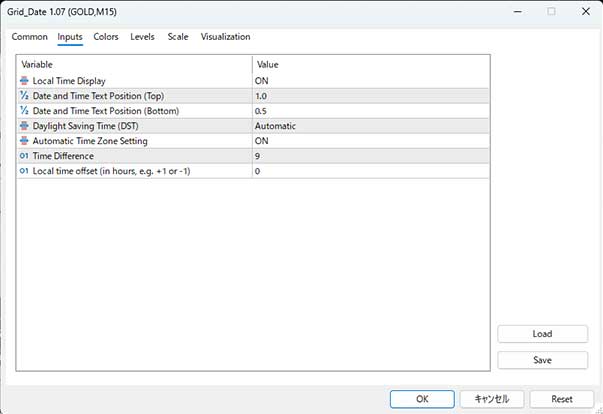Open the Colors tab

click(x=106, y=37)
